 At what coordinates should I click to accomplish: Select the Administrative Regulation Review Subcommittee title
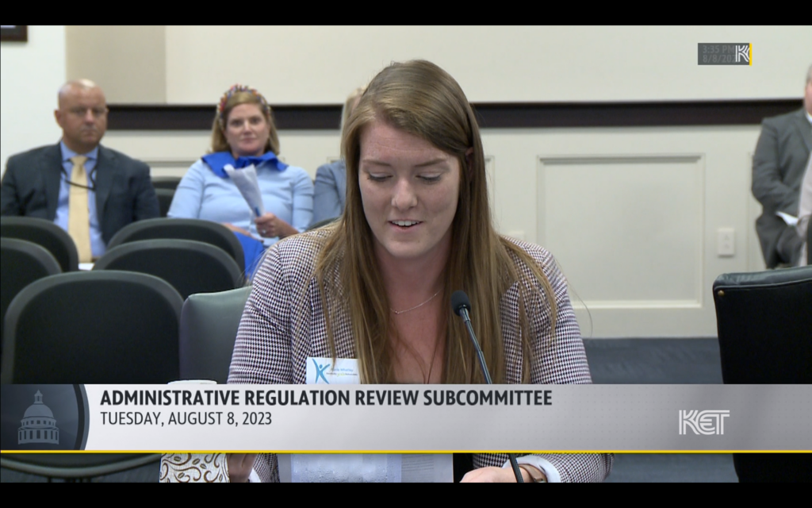click(326, 398)
